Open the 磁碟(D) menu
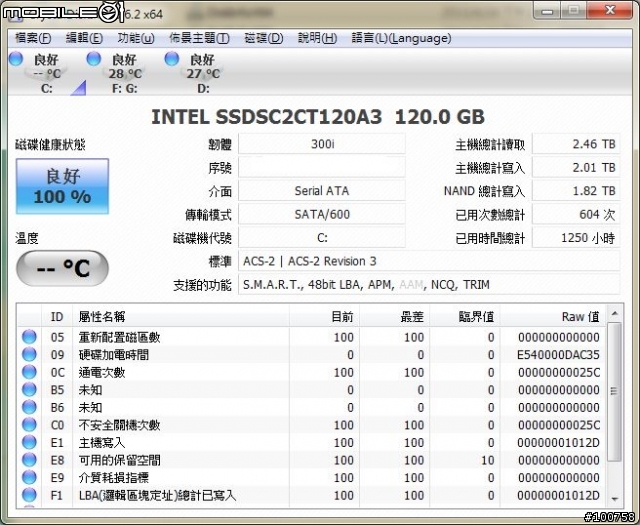This screenshot has width=640, height=525. point(264,38)
